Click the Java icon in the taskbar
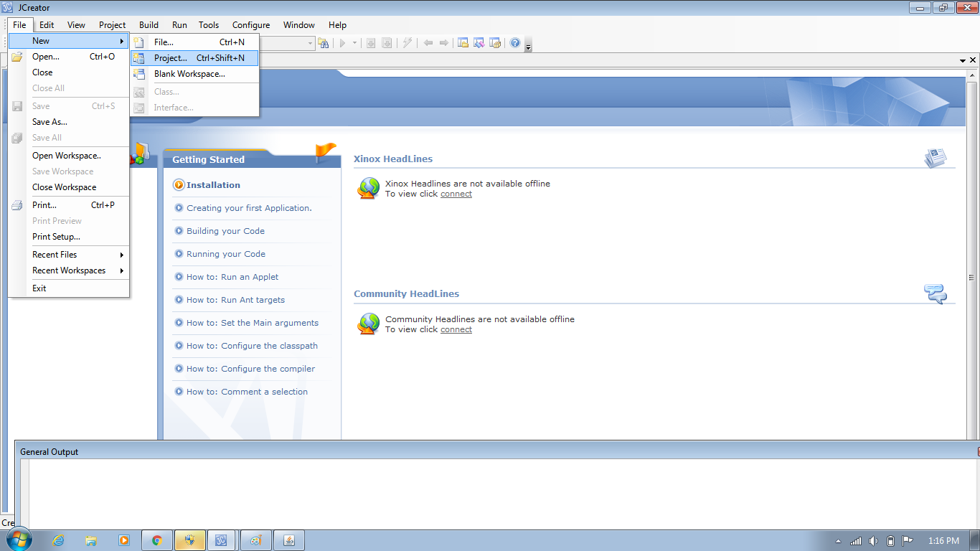980x551 pixels. click(x=290, y=540)
